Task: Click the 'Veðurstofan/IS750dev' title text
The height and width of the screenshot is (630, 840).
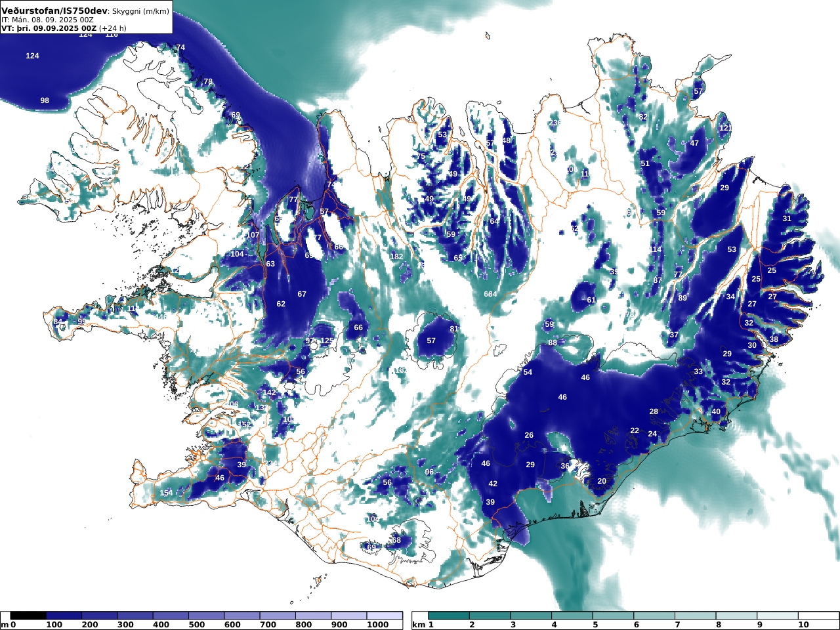Action: coord(54,11)
